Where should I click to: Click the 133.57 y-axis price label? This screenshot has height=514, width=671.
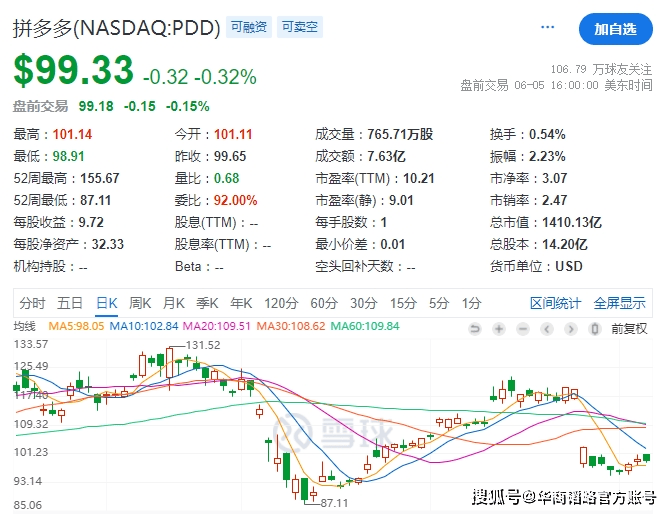(x=31, y=344)
